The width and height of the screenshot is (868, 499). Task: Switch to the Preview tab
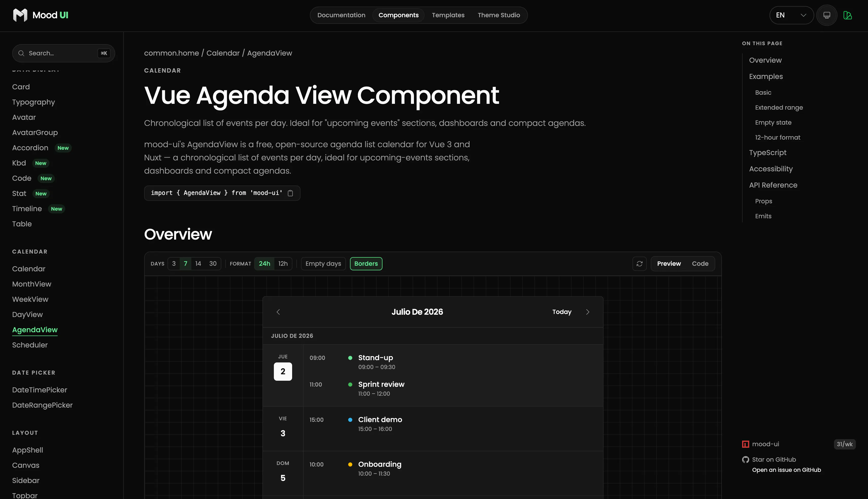pos(669,263)
